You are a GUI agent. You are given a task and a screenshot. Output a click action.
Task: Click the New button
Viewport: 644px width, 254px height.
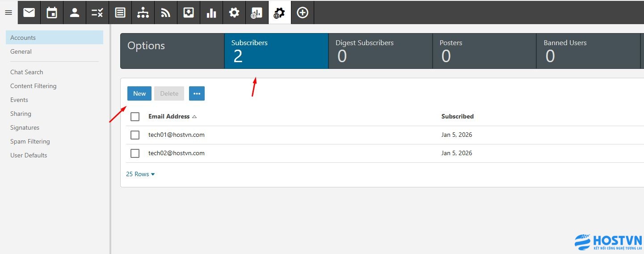[x=139, y=93]
